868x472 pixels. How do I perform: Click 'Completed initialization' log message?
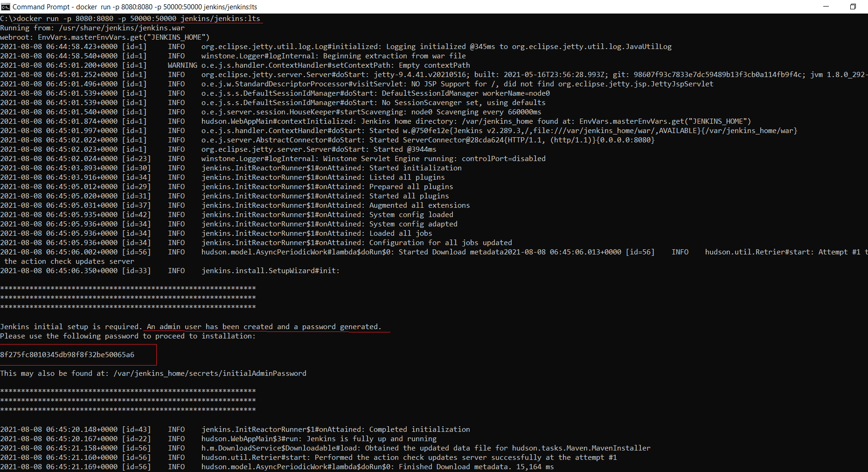click(420, 430)
